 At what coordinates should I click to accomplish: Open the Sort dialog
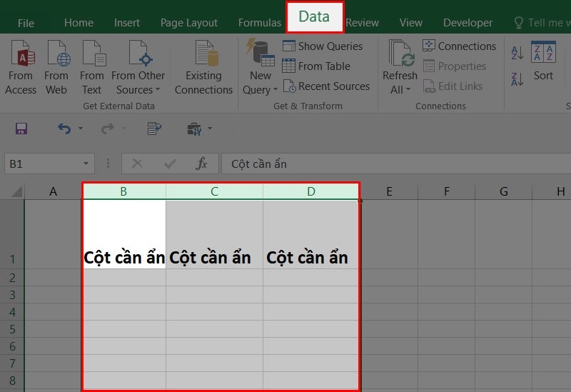point(543,60)
